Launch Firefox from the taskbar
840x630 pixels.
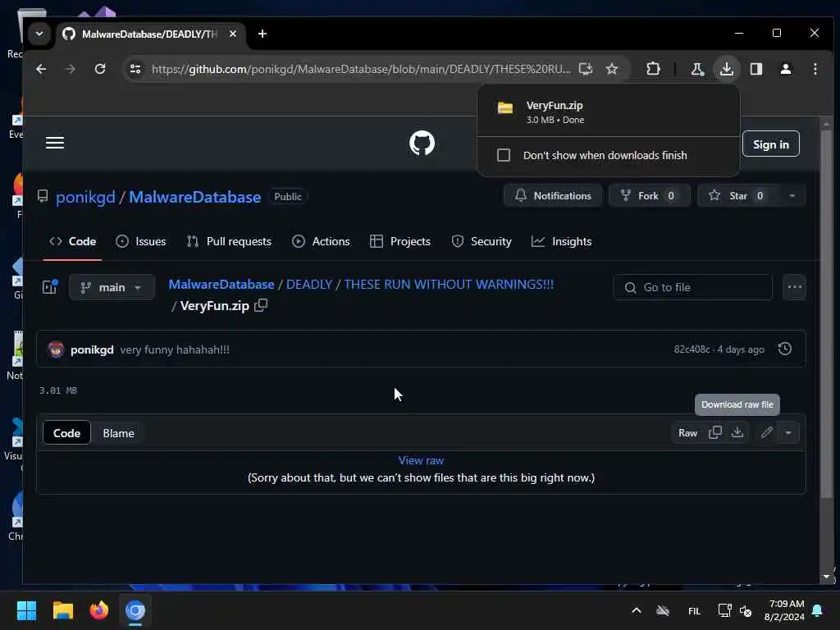pyautogui.click(x=98, y=610)
